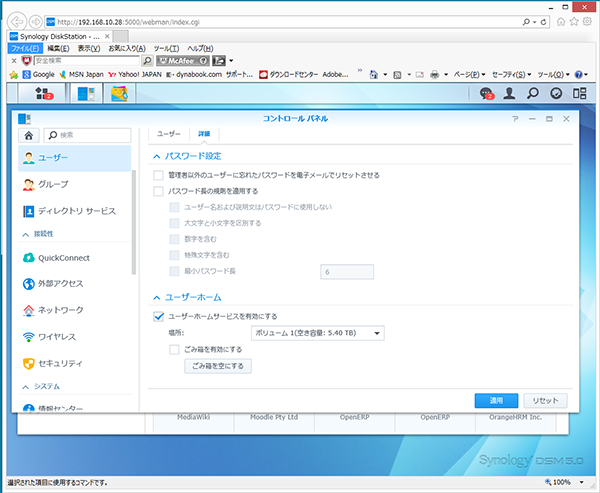
Task: Open the MSN Japan favorites link
Action: [x=82, y=75]
